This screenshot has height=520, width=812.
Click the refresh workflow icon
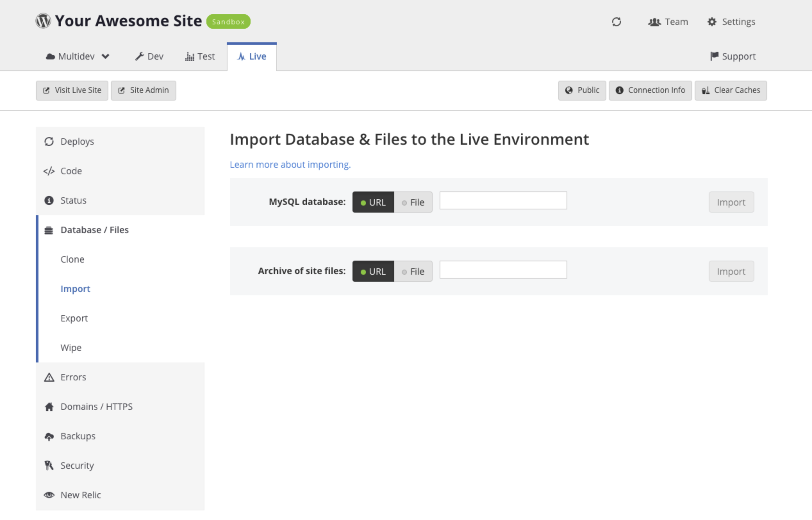click(x=616, y=22)
